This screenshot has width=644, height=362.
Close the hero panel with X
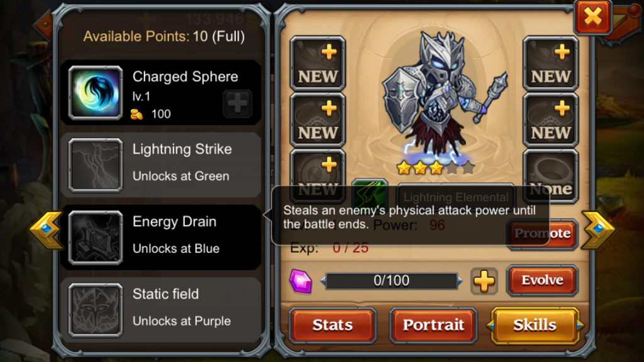point(592,17)
